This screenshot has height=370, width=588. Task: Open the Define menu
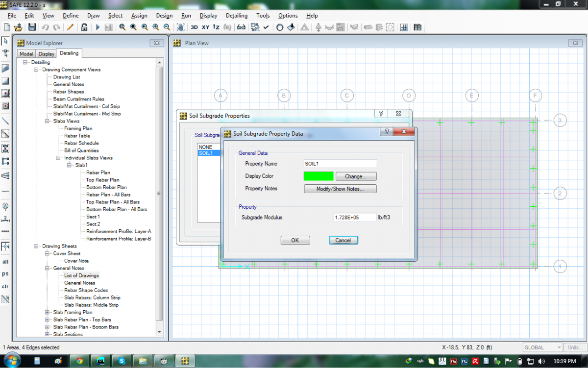[71, 16]
